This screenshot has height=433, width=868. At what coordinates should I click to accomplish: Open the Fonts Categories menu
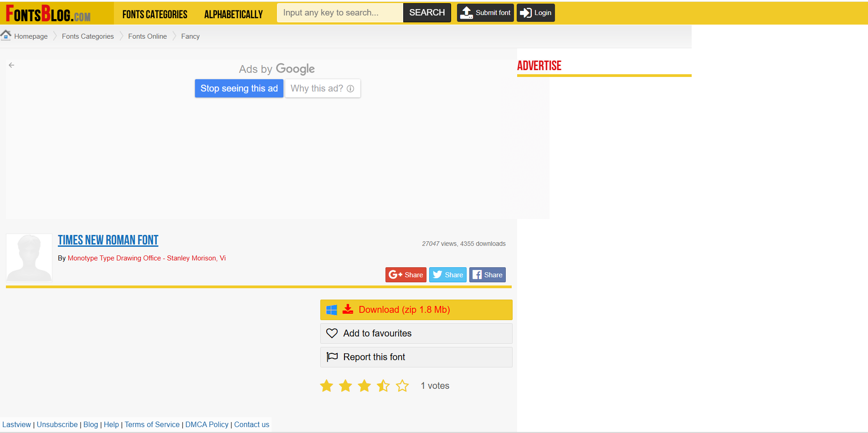click(x=154, y=14)
